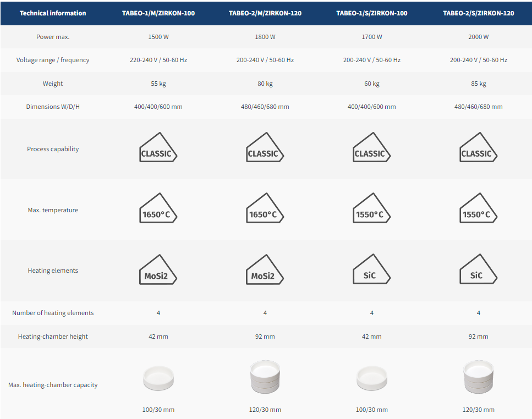Viewport: 532px width, 419px height.
Task: Click the Number of heating elements label
Action: (53, 313)
